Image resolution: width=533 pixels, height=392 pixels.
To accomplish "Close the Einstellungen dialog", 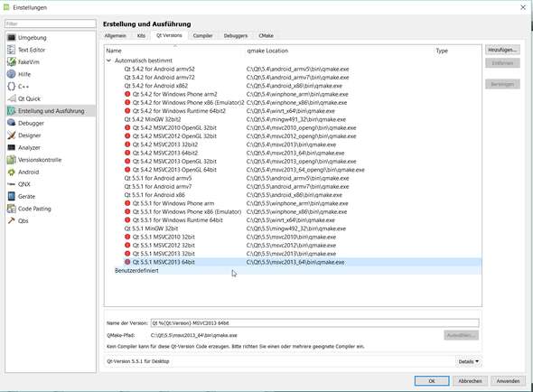I will click(523, 7).
